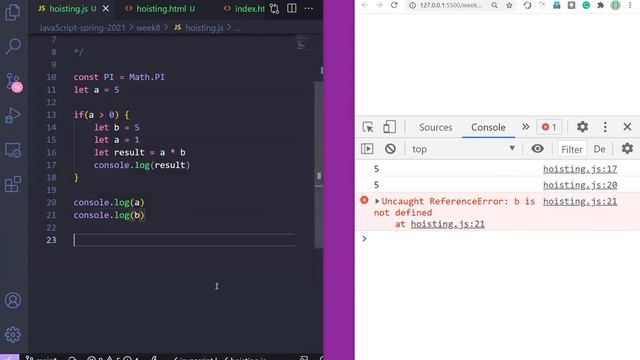The height and width of the screenshot is (360, 640).
Task: Open the Run and Debug view
Action: click(x=13, y=116)
